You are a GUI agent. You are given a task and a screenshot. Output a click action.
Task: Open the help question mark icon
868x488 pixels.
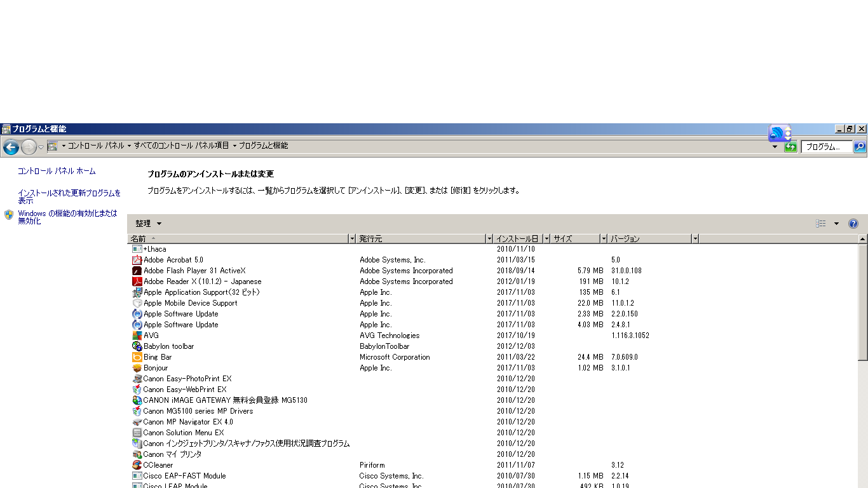tap(853, 224)
